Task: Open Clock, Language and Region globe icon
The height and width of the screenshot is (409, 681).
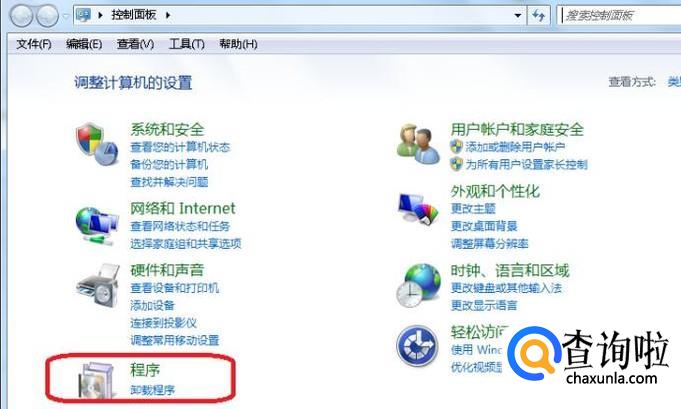Action: tap(418, 285)
